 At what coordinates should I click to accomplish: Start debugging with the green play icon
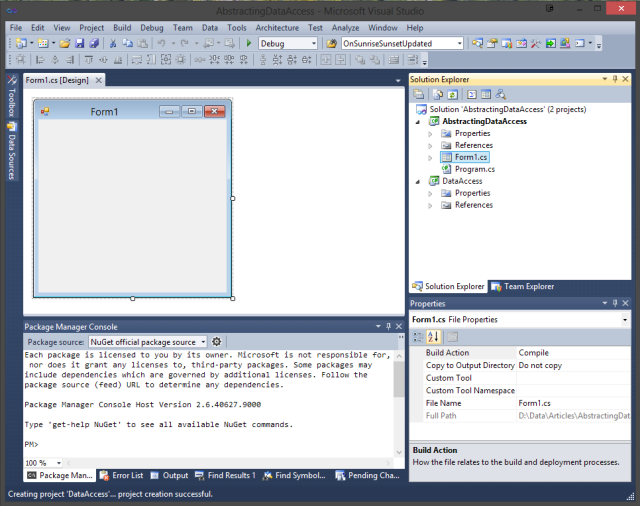[x=249, y=43]
